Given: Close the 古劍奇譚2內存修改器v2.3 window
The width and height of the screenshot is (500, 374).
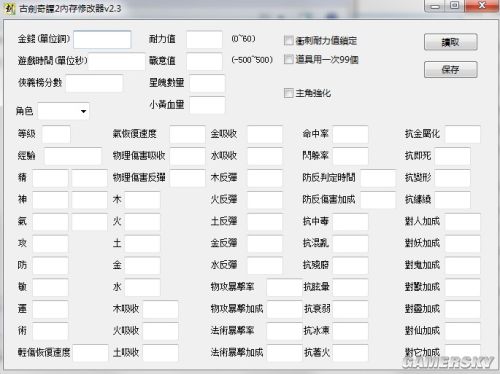Looking at the screenshot, I should (x=481, y=6).
